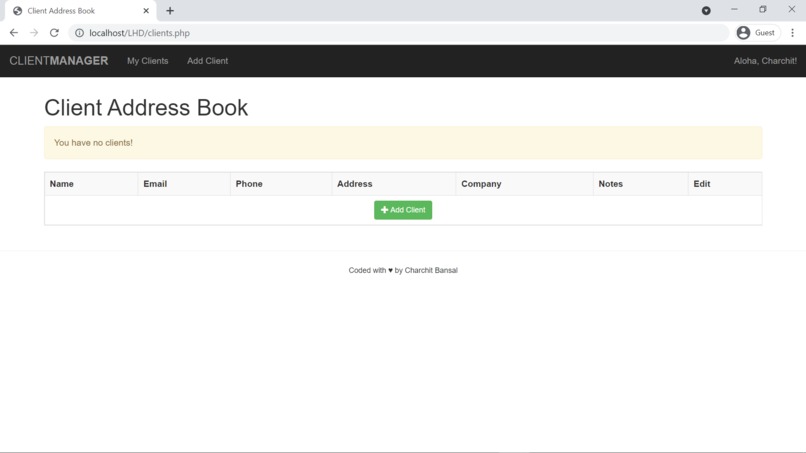
Task: Close the browser window
Action: pyautogui.click(x=792, y=10)
